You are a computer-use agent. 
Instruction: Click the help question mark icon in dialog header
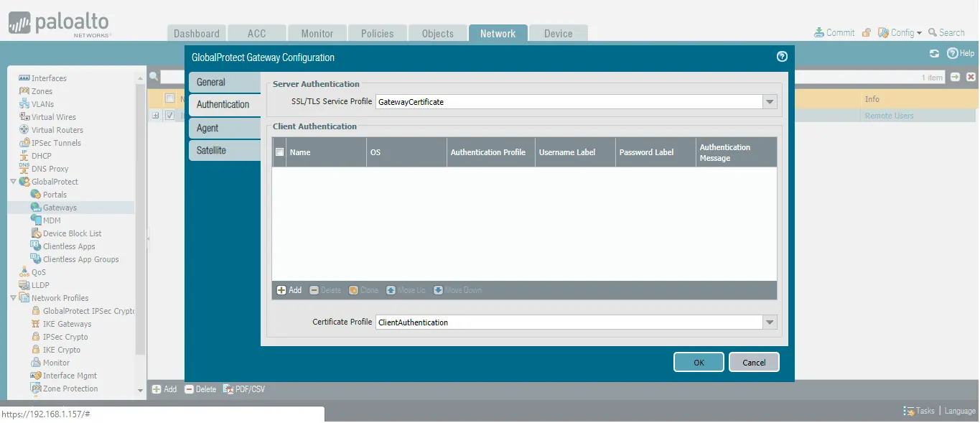(782, 57)
